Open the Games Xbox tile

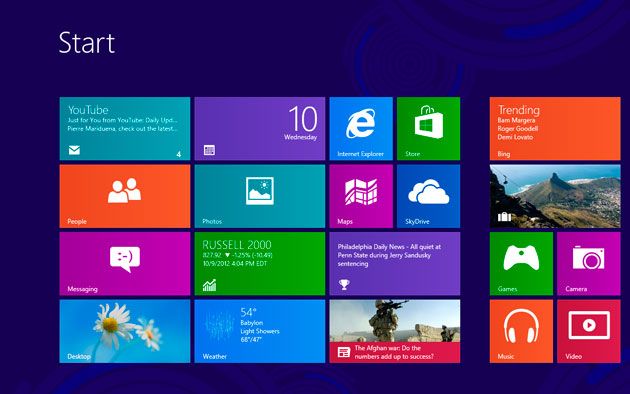pos(521,263)
